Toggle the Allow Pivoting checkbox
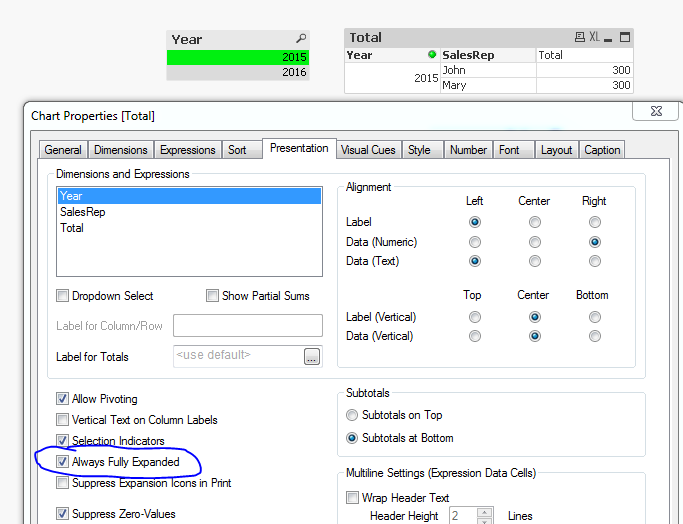The height and width of the screenshot is (524, 683). 62,399
